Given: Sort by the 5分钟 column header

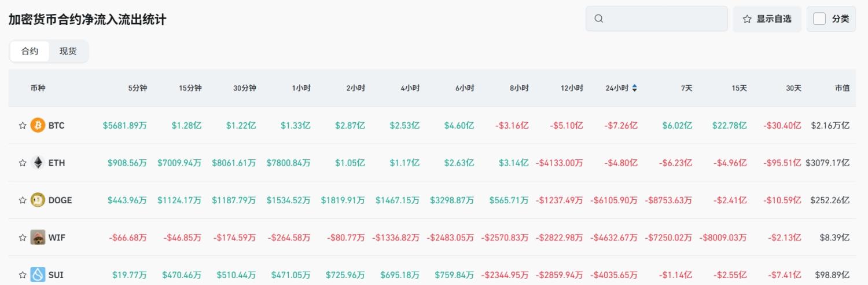Looking at the screenshot, I should pyautogui.click(x=138, y=88).
